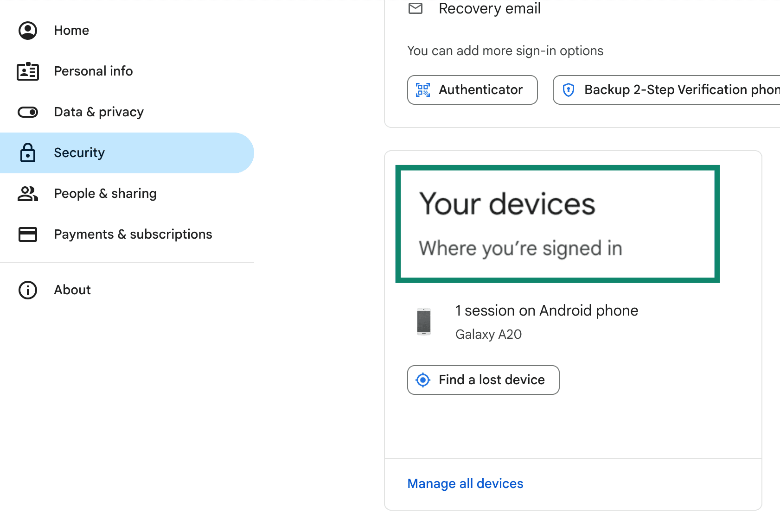
Task: Click the Authenticator QR code icon
Action: [422, 90]
